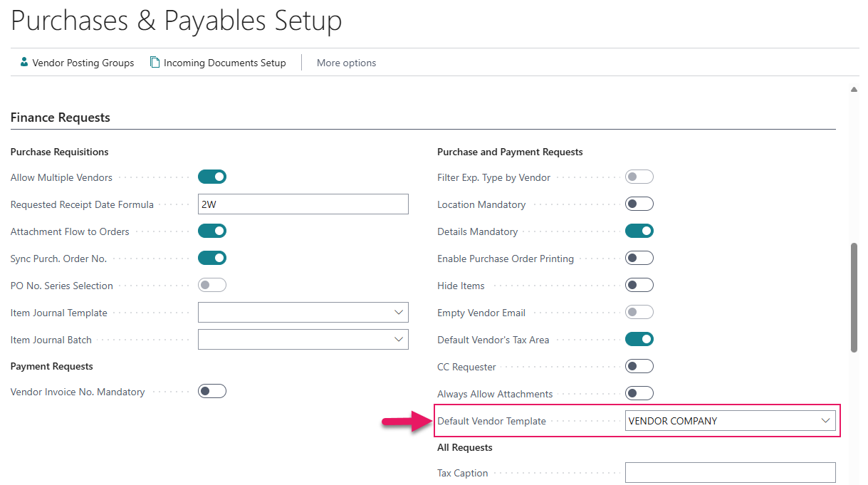This screenshot has width=868, height=485.
Task: Show More options menu
Action: click(346, 63)
